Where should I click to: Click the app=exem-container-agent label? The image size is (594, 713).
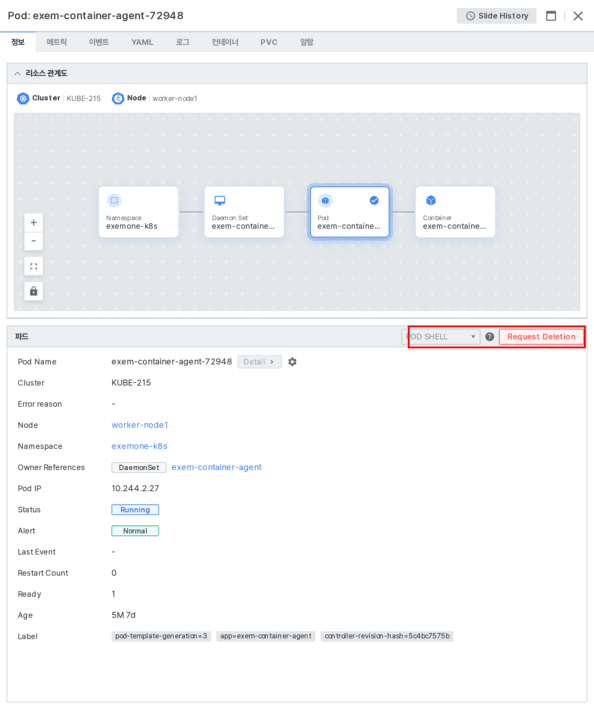[x=266, y=636]
